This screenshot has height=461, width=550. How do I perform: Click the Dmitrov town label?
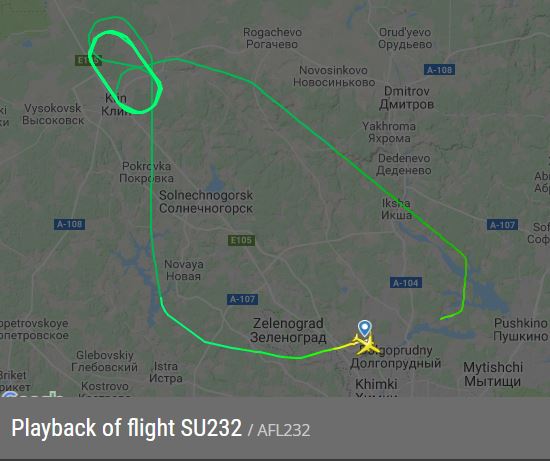[x=407, y=98]
